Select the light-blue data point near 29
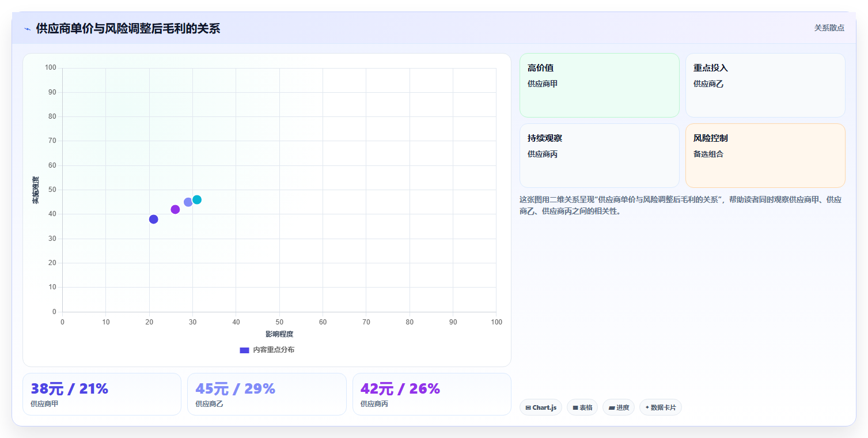This screenshot has height=438, width=868. coord(188,202)
